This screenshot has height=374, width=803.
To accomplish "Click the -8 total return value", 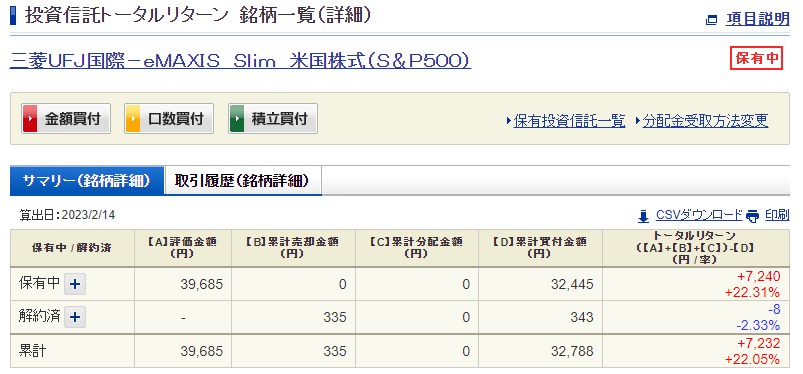I will click(x=773, y=309).
